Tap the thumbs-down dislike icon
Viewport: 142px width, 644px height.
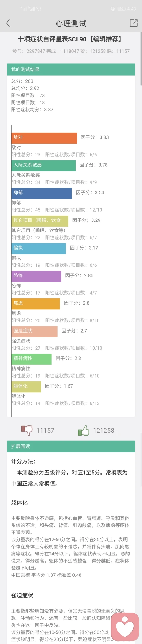27,430
